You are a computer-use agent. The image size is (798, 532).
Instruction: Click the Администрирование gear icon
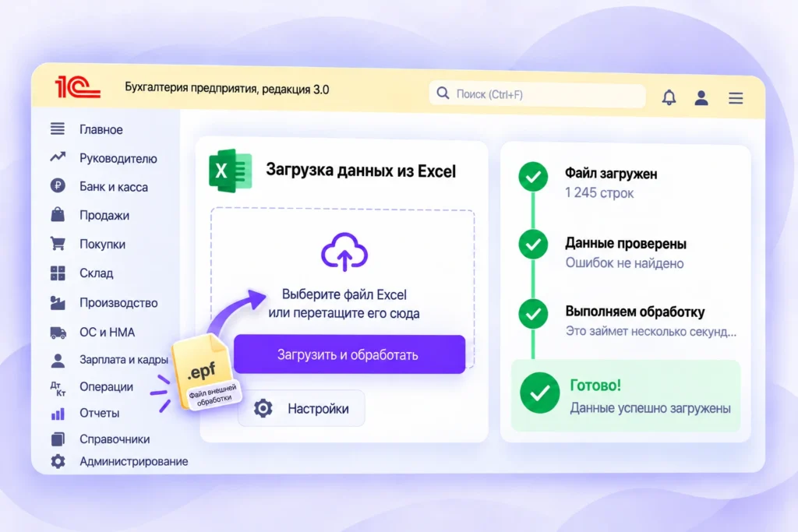coord(58,461)
